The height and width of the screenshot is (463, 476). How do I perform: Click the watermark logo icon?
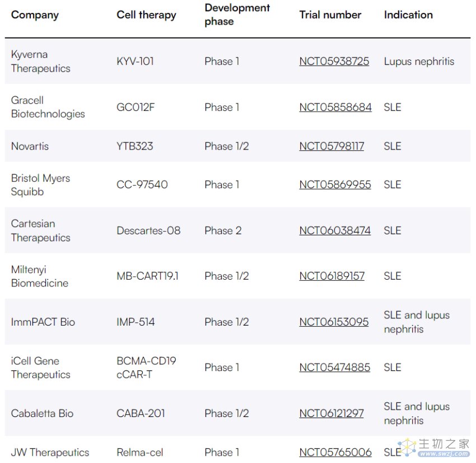408,447
